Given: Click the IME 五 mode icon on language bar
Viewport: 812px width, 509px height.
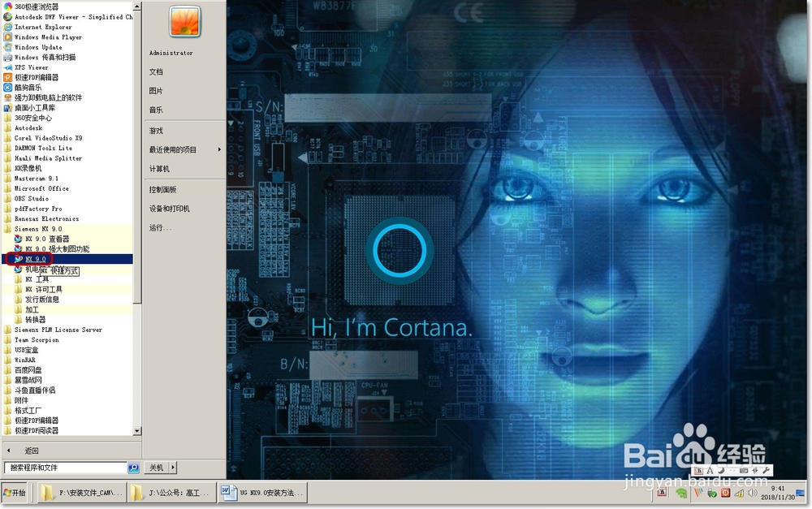Looking at the screenshot, I should pyautogui.click(x=698, y=470).
